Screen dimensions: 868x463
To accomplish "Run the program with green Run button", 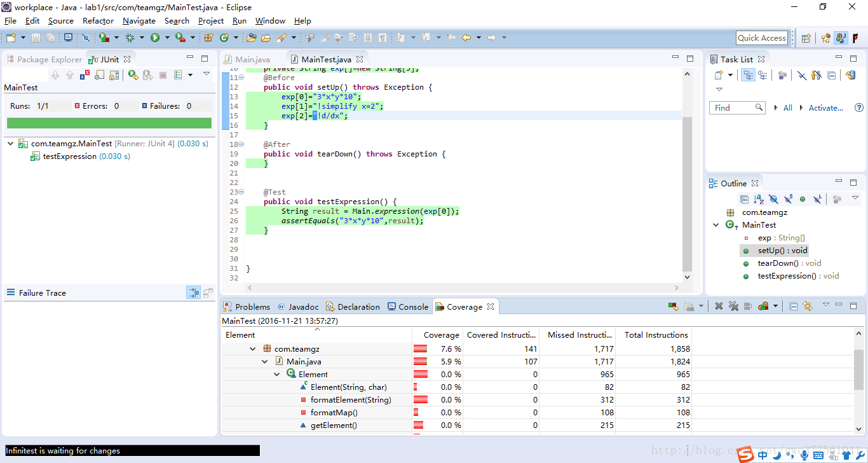I will 155,38.
